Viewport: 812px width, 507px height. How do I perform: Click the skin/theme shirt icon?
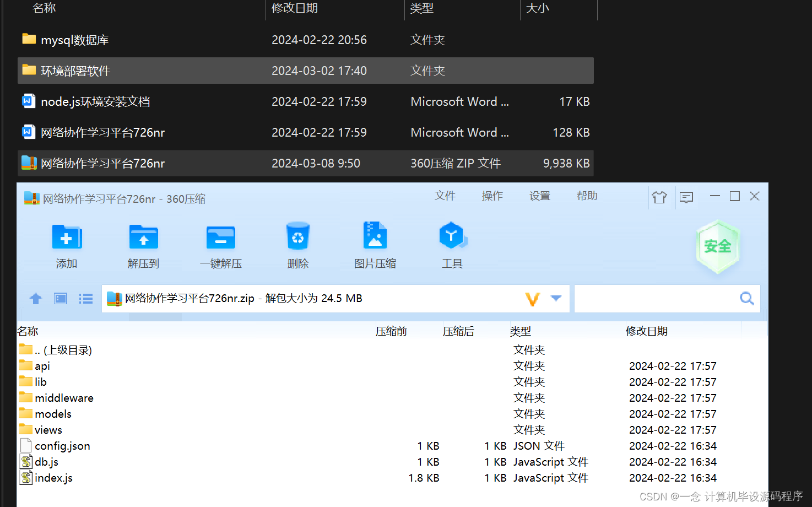tap(661, 196)
